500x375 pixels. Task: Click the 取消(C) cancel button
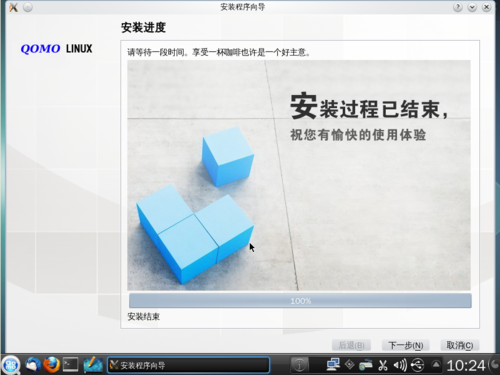point(460,346)
